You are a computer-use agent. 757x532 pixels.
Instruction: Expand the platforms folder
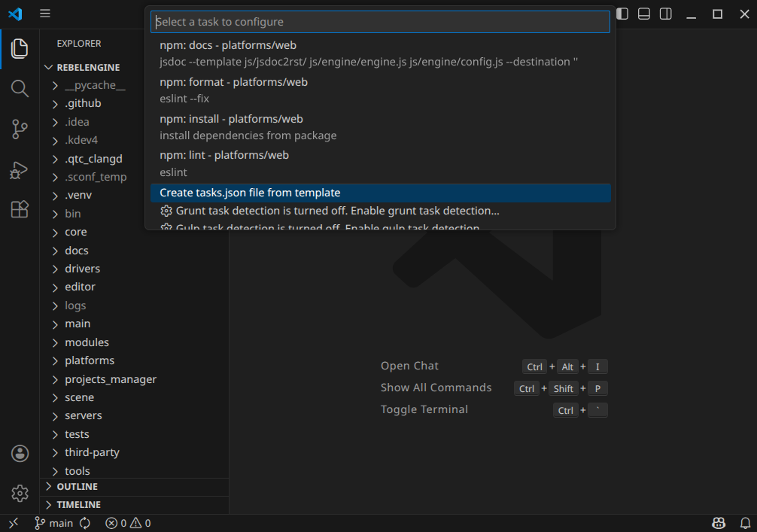[134, 360]
